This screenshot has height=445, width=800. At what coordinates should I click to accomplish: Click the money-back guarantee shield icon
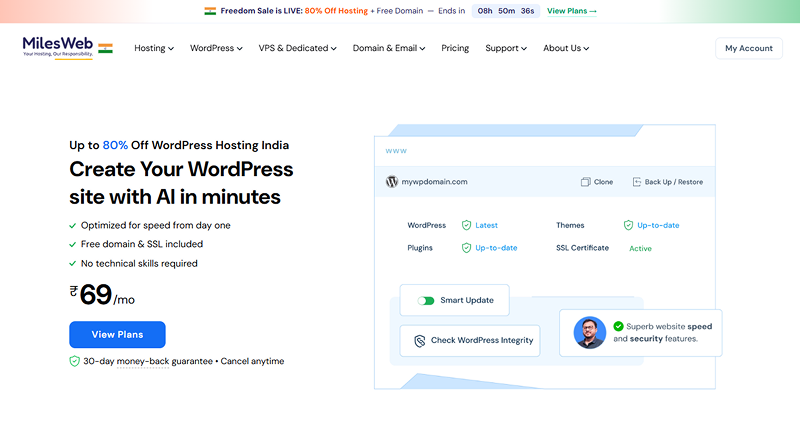tap(74, 361)
